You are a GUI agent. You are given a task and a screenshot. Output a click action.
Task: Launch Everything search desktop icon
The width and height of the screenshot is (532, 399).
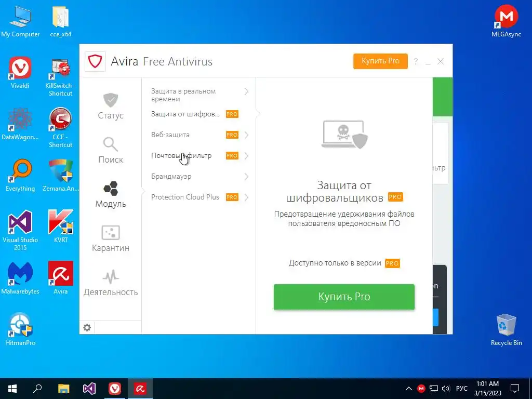20,176
